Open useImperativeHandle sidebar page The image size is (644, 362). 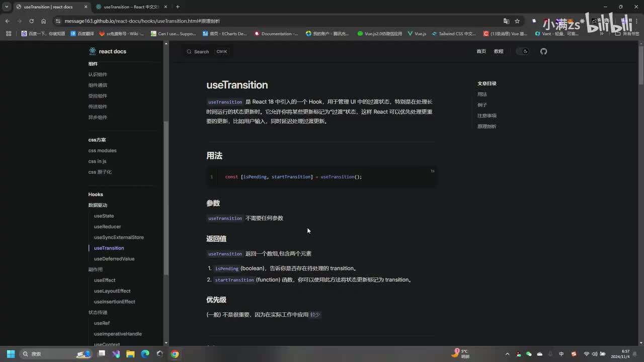point(118,334)
